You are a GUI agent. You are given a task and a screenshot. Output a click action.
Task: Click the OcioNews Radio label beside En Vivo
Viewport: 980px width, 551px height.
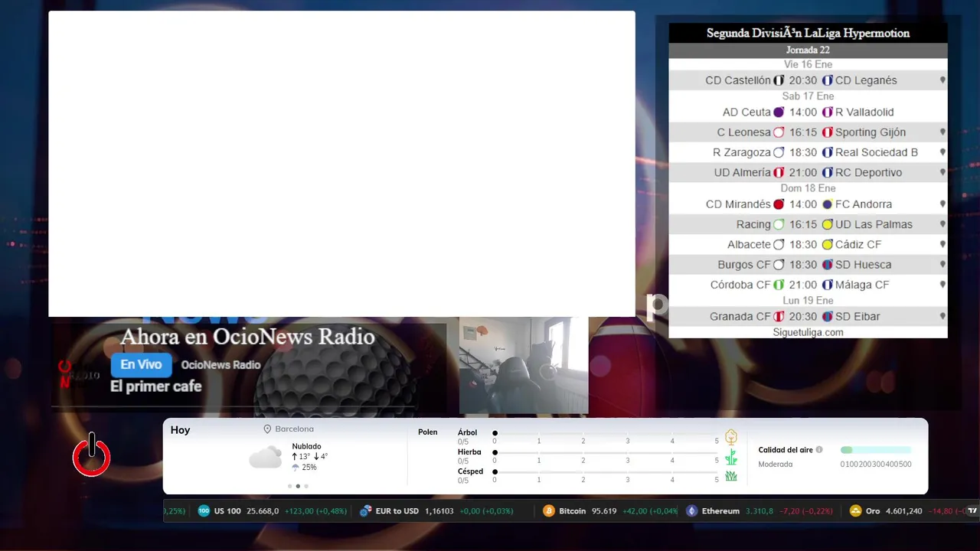pyautogui.click(x=220, y=365)
